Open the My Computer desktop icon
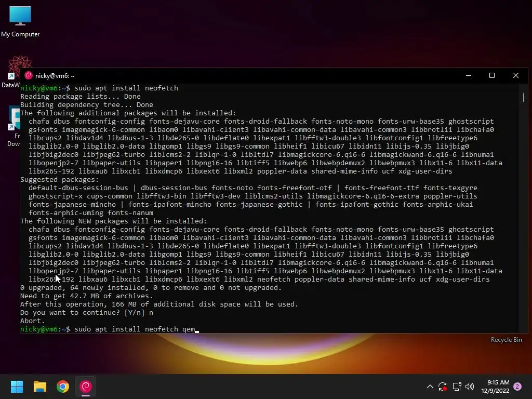532x399 pixels. coord(20,21)
